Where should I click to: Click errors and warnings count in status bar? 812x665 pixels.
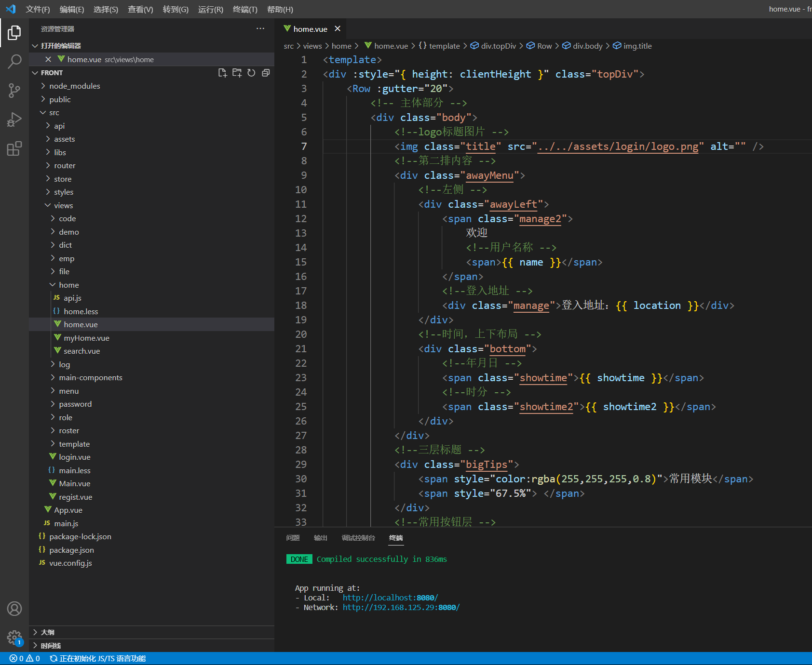25,658
